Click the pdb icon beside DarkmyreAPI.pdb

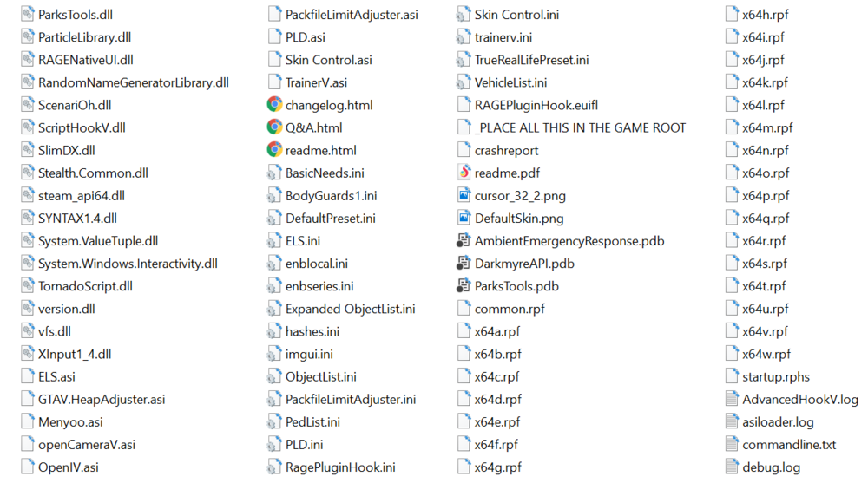(464, 264)
